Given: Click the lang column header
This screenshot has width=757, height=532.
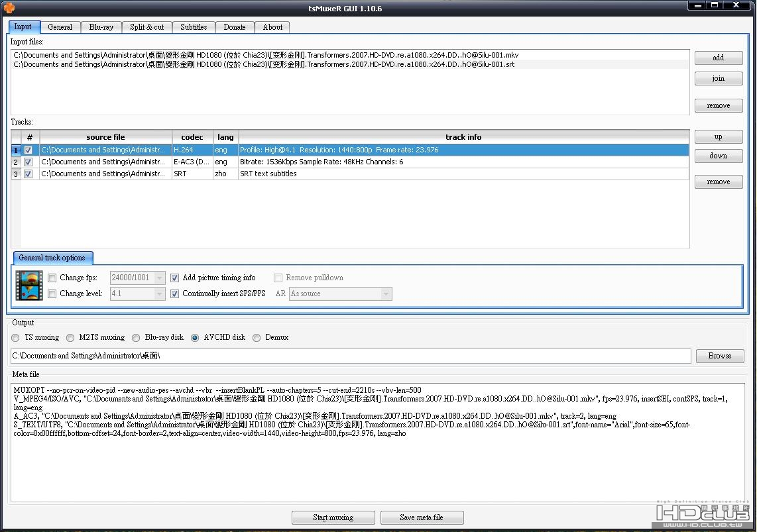Looking at the screenshot, I should [x=225, y=137].
